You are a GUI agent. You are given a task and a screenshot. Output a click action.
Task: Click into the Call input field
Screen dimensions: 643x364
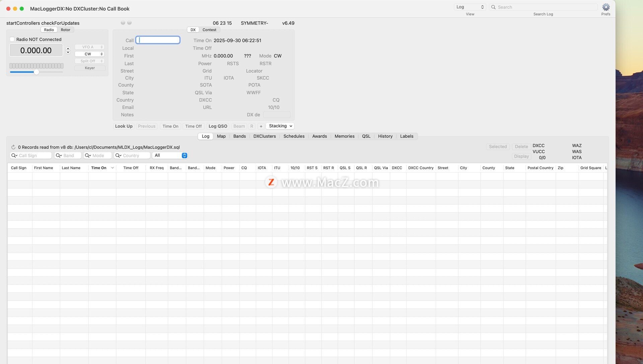(158, 40)
